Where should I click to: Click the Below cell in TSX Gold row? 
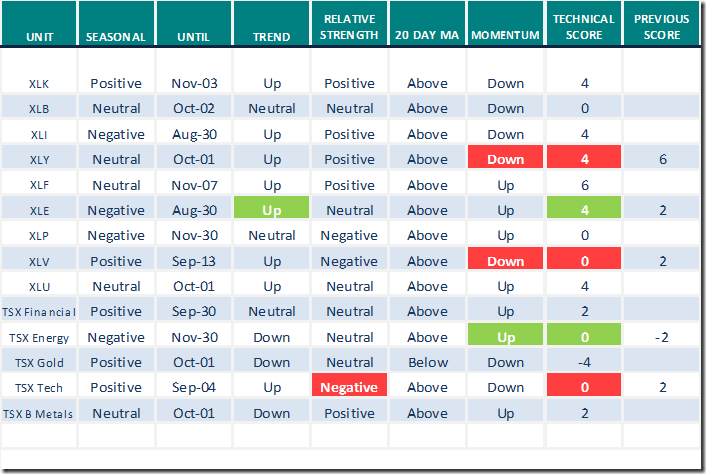pos(427,362)
